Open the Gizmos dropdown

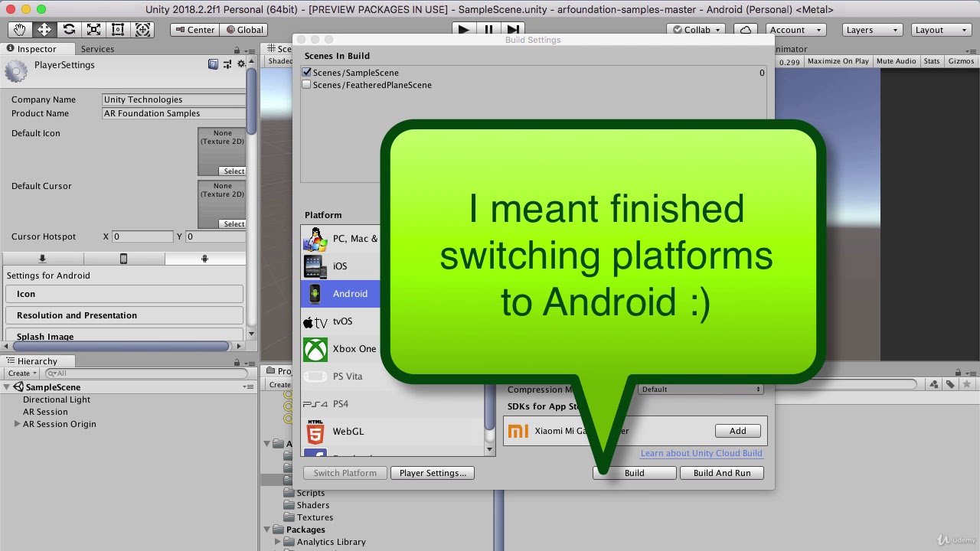tap(961, 61)
